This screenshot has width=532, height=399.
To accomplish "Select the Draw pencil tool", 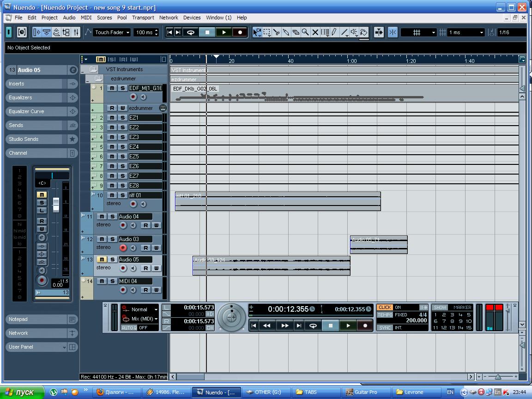I will tap(334, 32).
